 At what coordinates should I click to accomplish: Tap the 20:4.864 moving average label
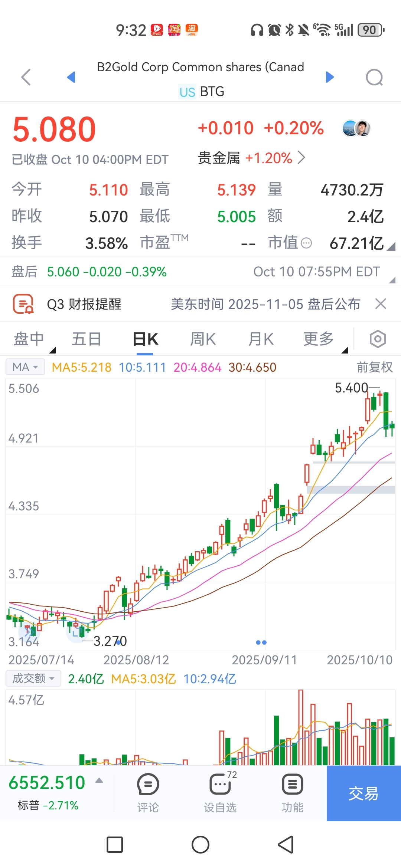click(x=197, y=367)
